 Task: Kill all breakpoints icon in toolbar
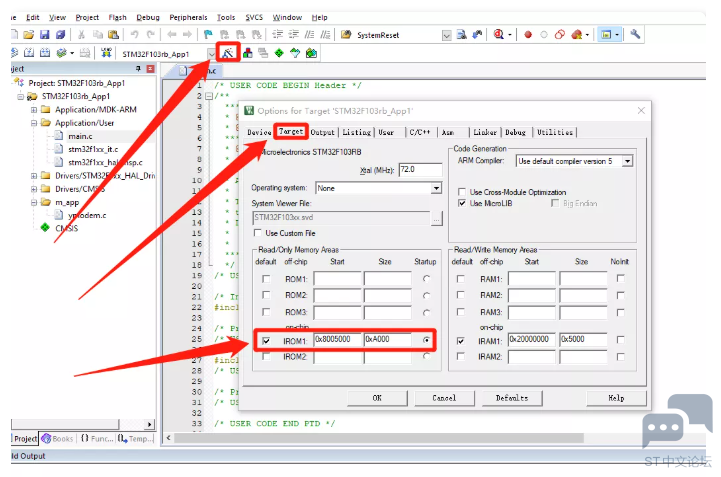576,34
